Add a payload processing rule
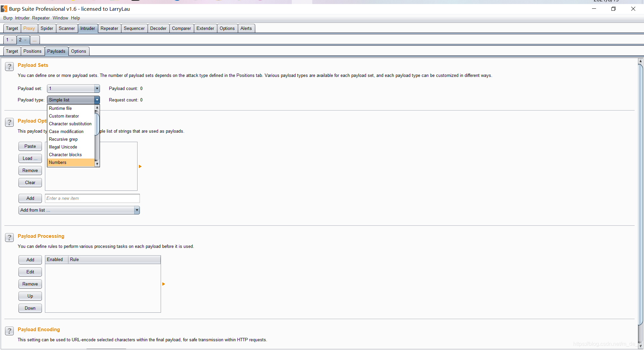This screenshot has height=350, width=644. [x=30, y=260]
